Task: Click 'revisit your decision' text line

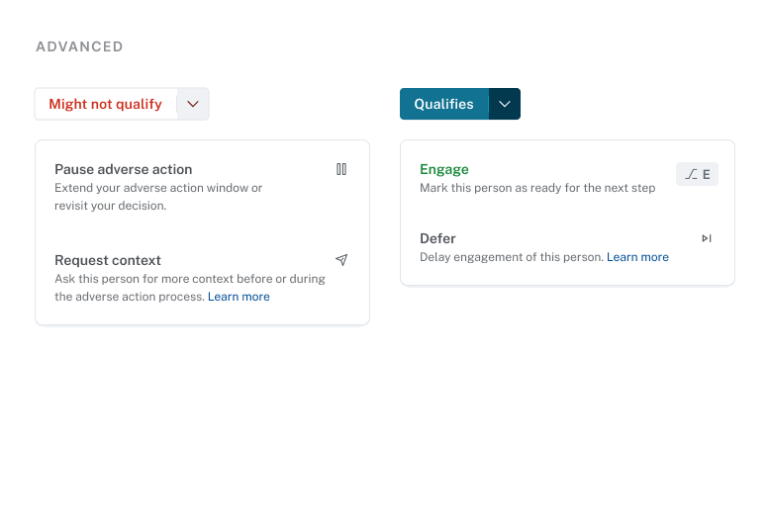Action: 110,206
